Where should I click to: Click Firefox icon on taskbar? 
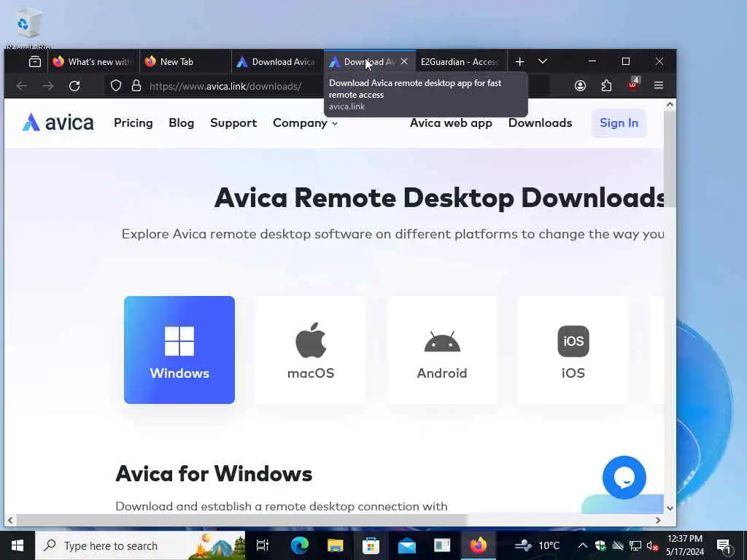click(x=479, y=545)
